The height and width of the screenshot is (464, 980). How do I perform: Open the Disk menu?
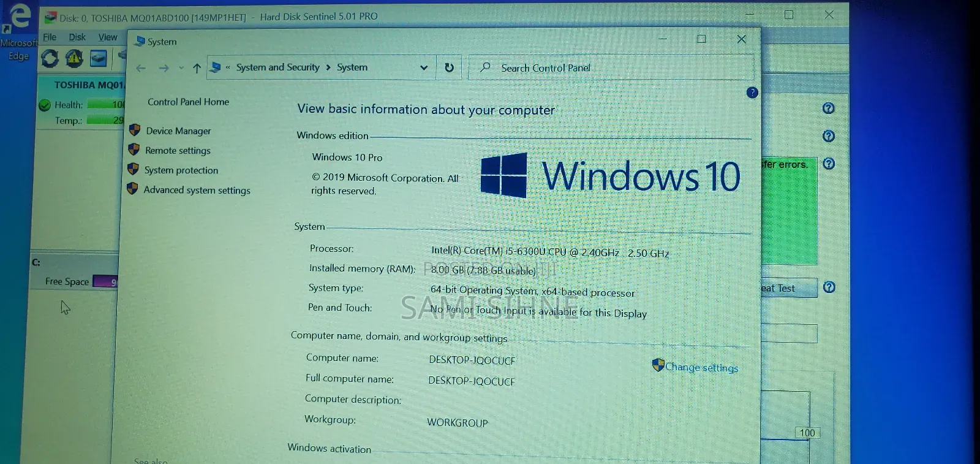tap(77, 37)
